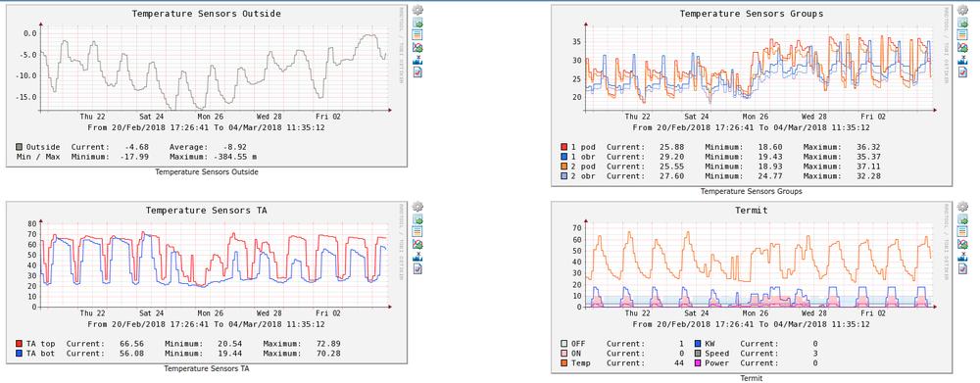
Task: Click '2 obr' minimum value '24.77'
Action: click(771, 175)
